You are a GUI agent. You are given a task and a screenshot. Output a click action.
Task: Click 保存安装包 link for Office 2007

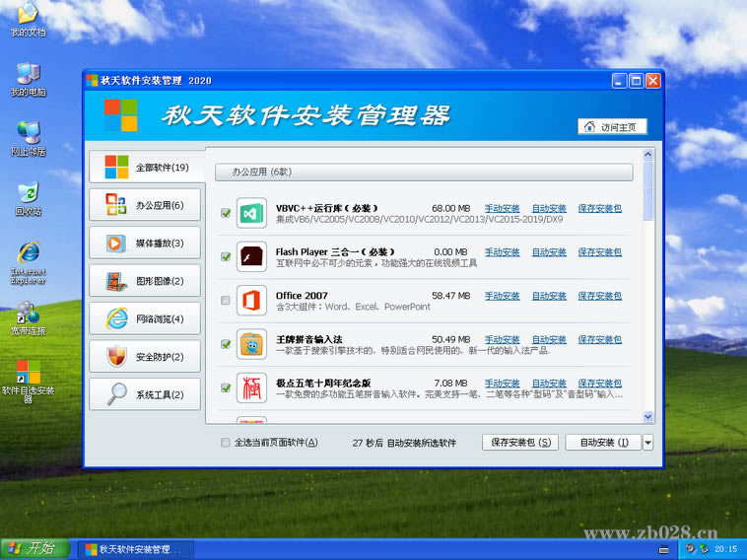[600, 296]
